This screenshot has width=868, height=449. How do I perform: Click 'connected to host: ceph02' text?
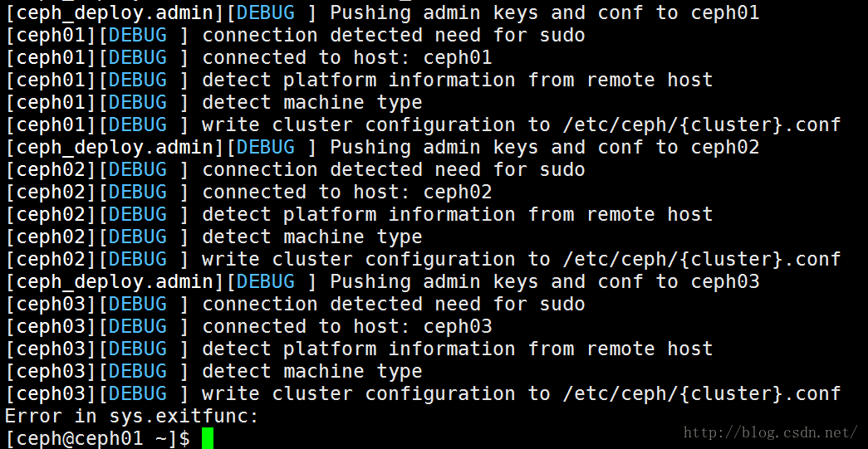347,193
